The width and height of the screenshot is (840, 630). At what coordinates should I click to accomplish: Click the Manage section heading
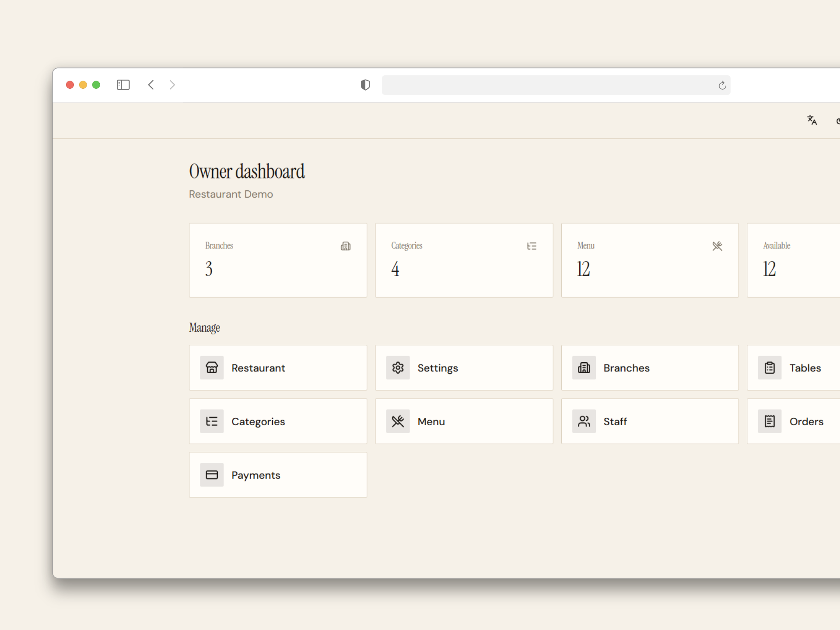204,328
